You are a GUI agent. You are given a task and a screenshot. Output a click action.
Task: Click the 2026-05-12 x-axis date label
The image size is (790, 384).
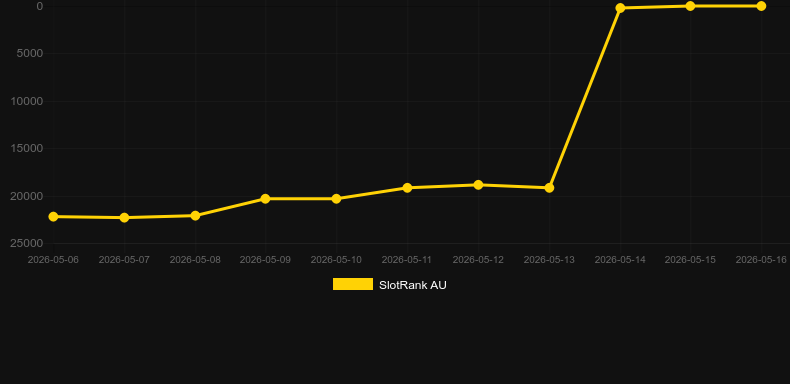click(x=478, y=260)
